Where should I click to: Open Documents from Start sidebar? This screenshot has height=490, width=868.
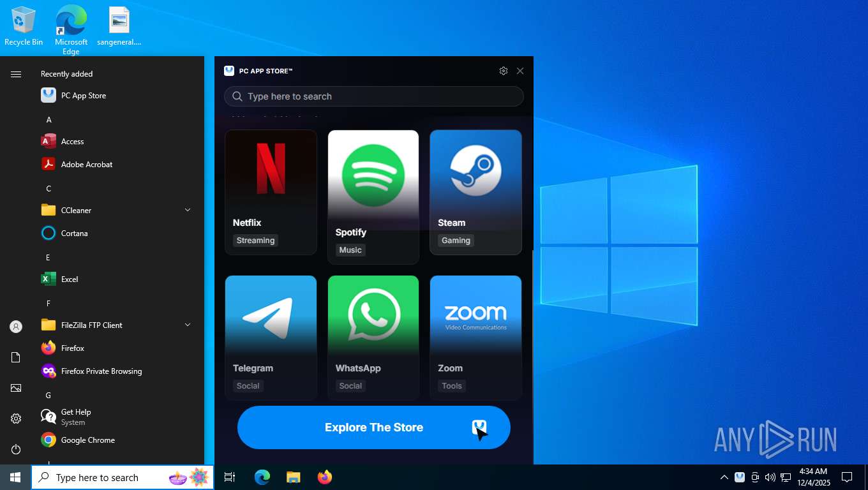[x=16, y=357]
